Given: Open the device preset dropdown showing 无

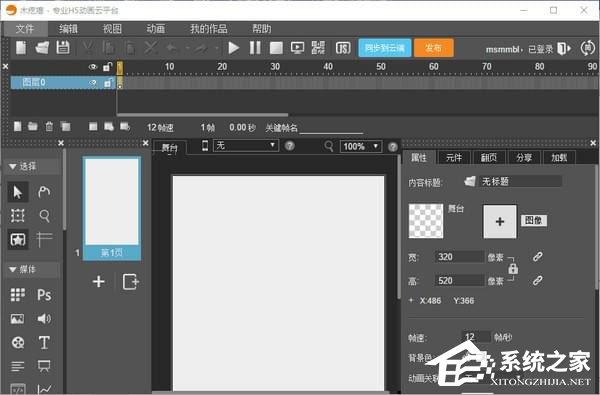Looking at the screenshot, I should point(246,145).
